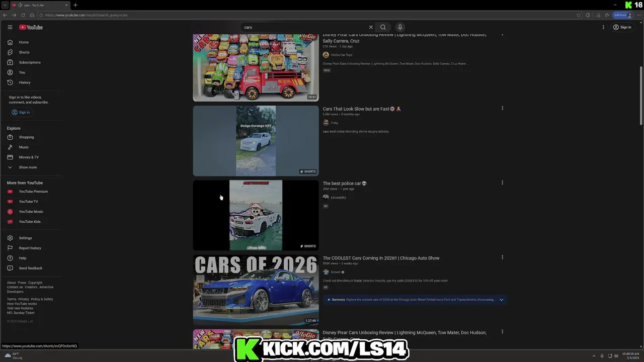Open title The COOLEST Cars Coming In 2026
This screenshot has height=362, width=644.
click(381, 258)
